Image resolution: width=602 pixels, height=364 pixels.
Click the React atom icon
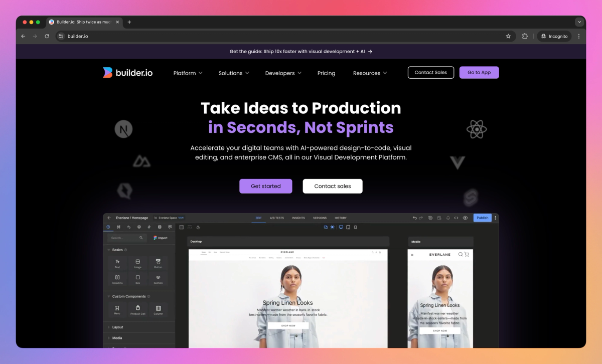[x=476, y=129]
